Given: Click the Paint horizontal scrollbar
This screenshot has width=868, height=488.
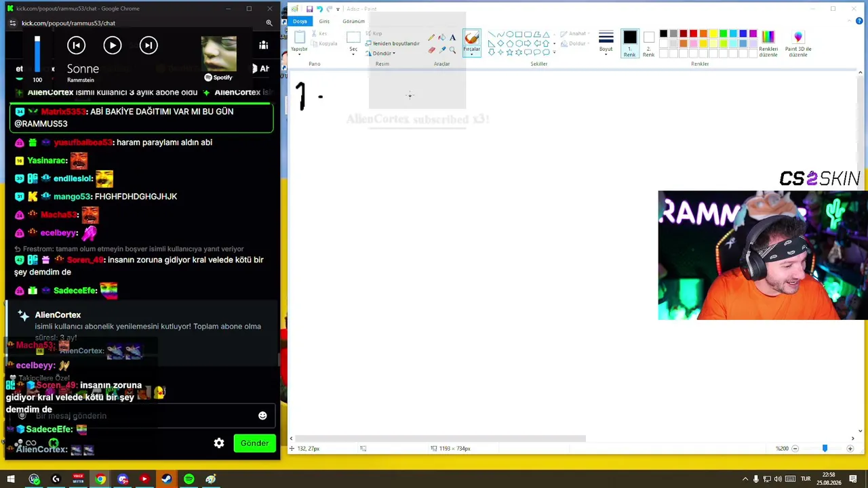Looking at the screenshot, I should pyautogui.click(x=441, y=439).
